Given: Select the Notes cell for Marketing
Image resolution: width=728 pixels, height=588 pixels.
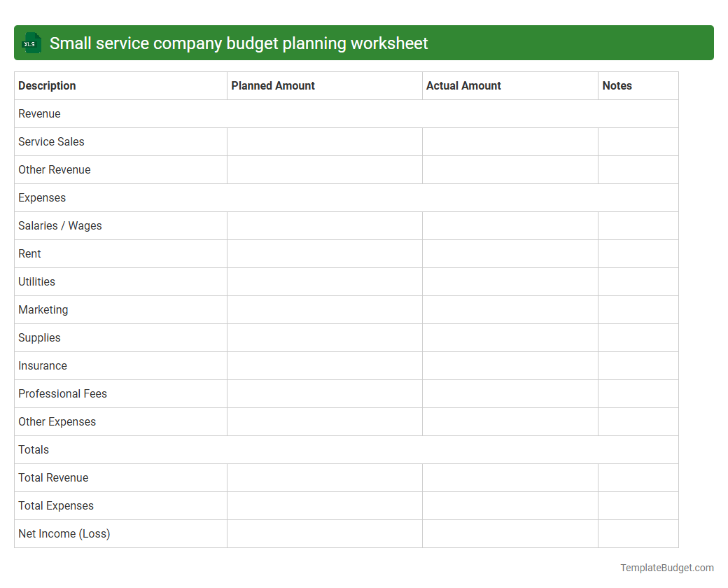Looking at the screenshot, I should (x=638, y=309).
